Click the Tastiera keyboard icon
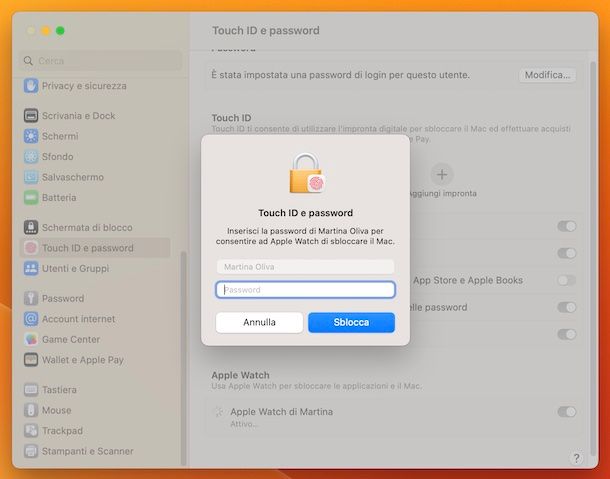 31,390
